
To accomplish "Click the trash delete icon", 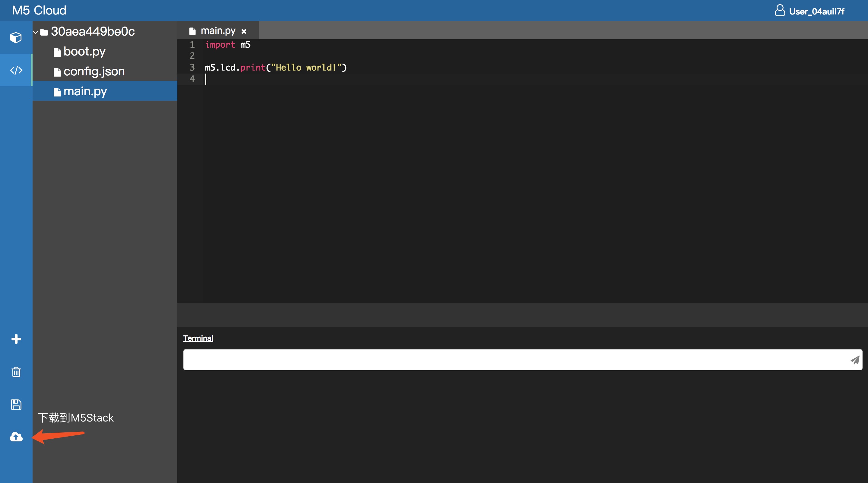I will (16, 372).
